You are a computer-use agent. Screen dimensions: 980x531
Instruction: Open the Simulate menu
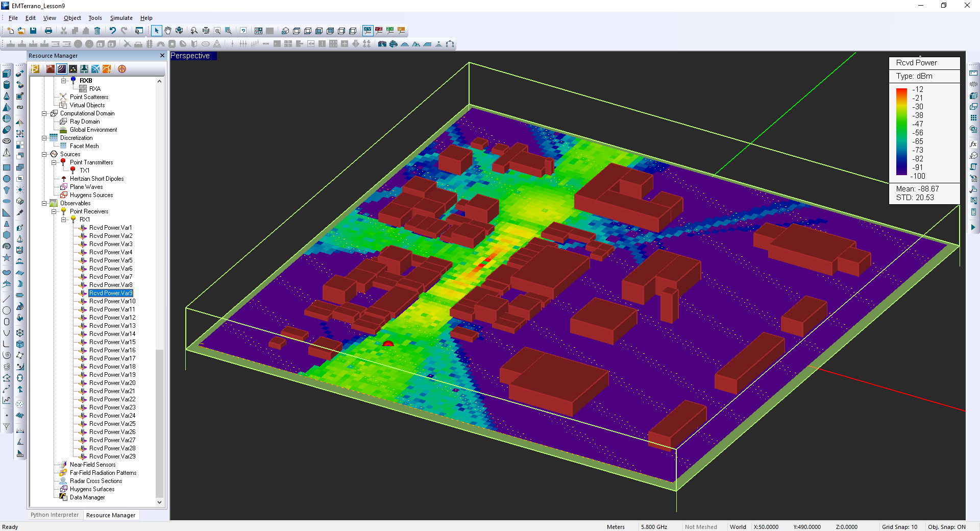pos(121,18)
